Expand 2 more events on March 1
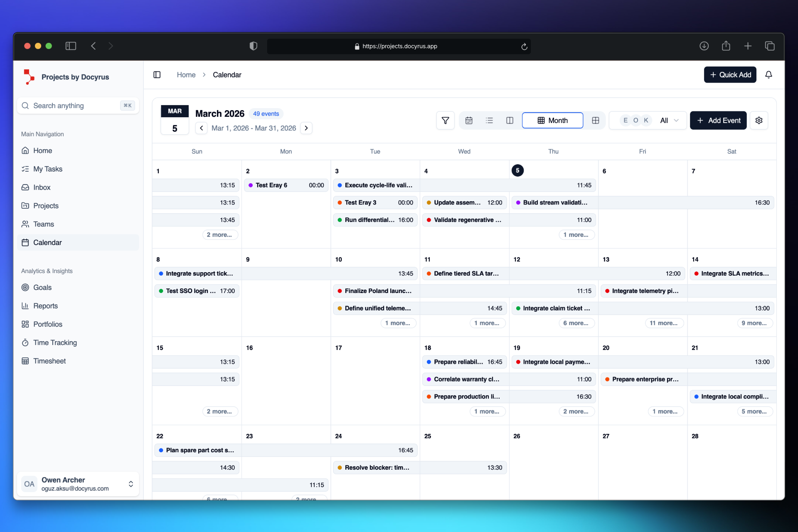The image size is (798, 532). tap(219, 234)
